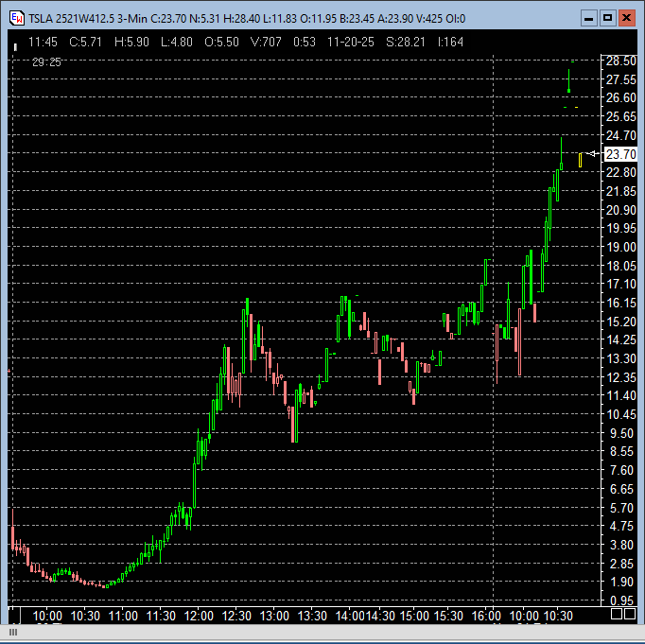Click the left small square icon at bottom-right corner
This screenshot has height=644, width=645.
[616, 615]
